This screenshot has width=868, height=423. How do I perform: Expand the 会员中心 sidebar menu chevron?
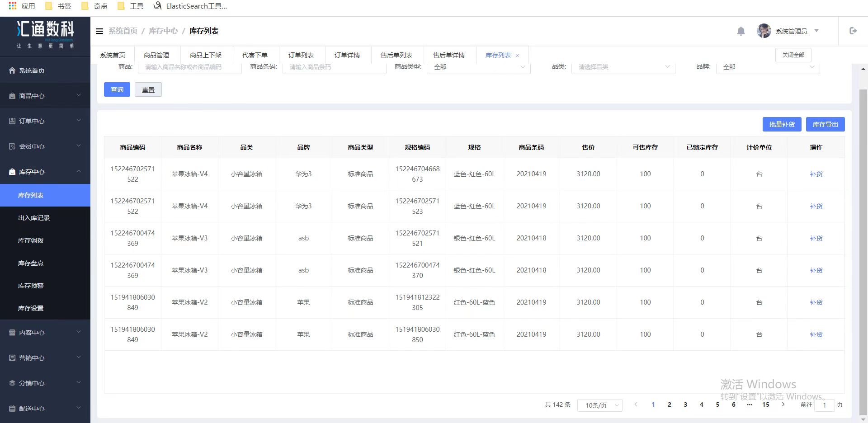[79, 146]
